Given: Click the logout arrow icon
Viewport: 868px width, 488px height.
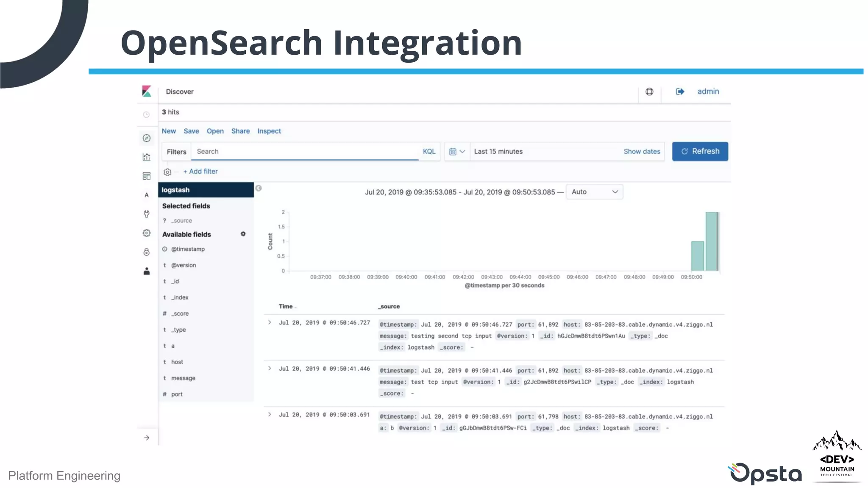Looking at the screenshot, I should click(680, 91).
